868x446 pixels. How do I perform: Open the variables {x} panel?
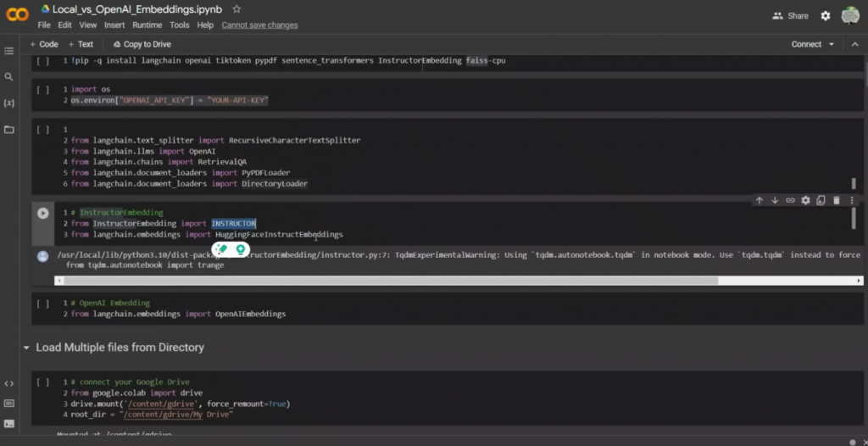(x=8, y=103)
